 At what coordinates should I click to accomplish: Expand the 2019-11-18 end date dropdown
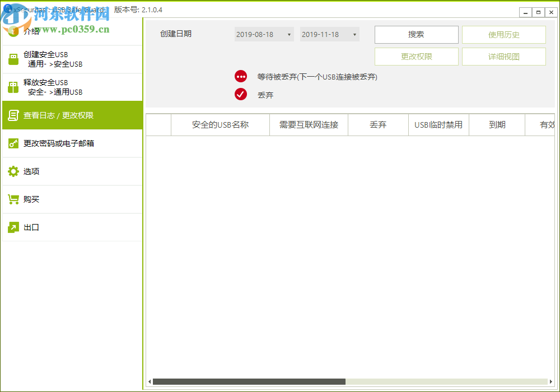[329, 34]
